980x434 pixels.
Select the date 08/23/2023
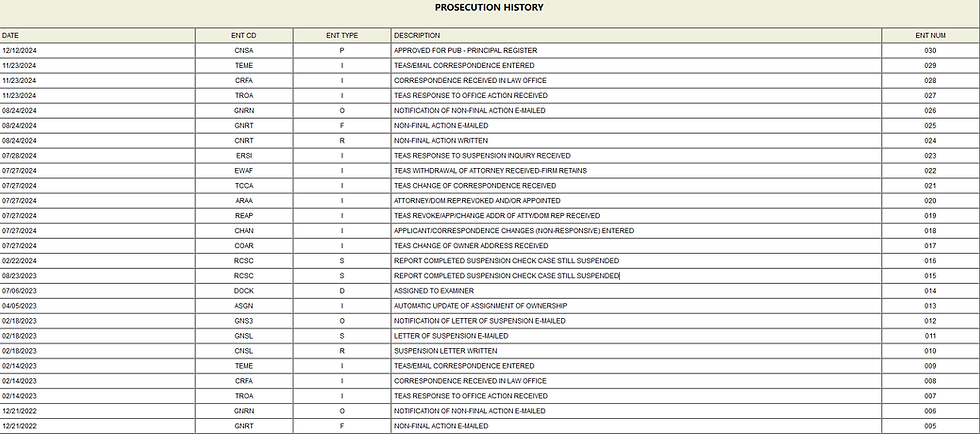click(20, 276)
